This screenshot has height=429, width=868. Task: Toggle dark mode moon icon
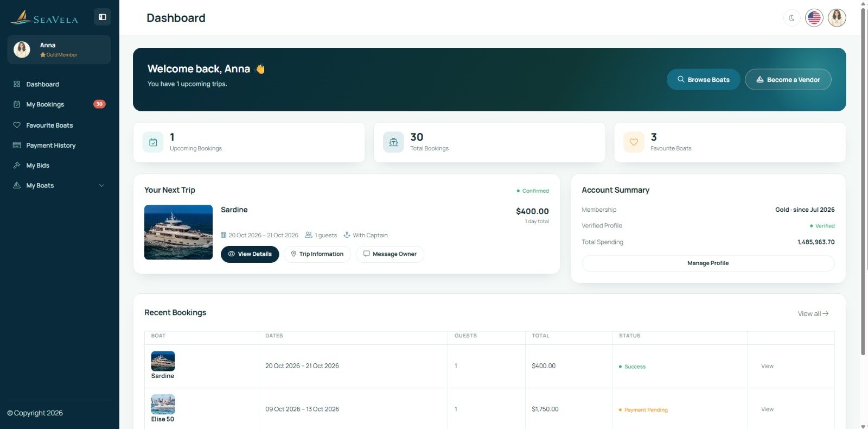(792, 18)
